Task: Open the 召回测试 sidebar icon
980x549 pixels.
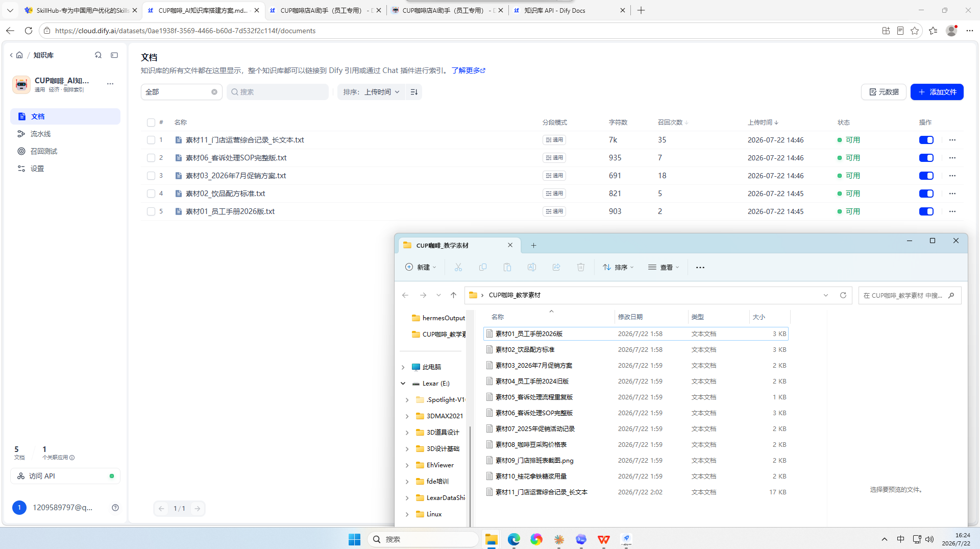Action: point(21,151)
